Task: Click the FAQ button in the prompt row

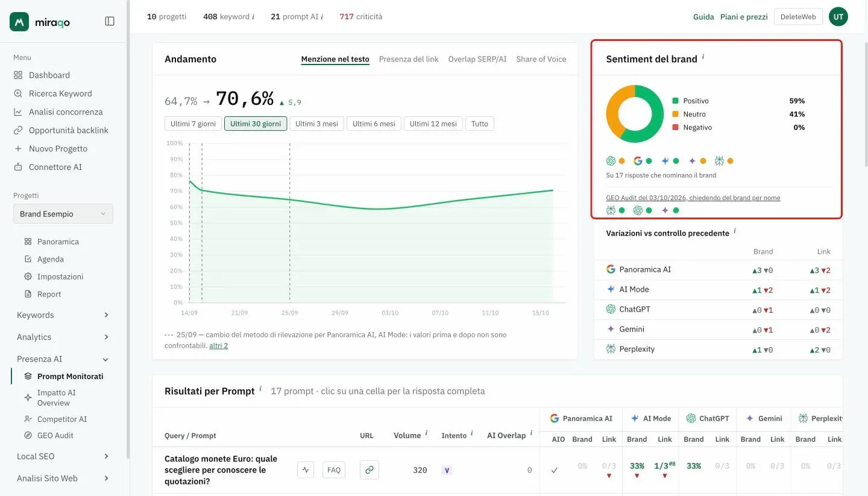Action: [334, 469]
